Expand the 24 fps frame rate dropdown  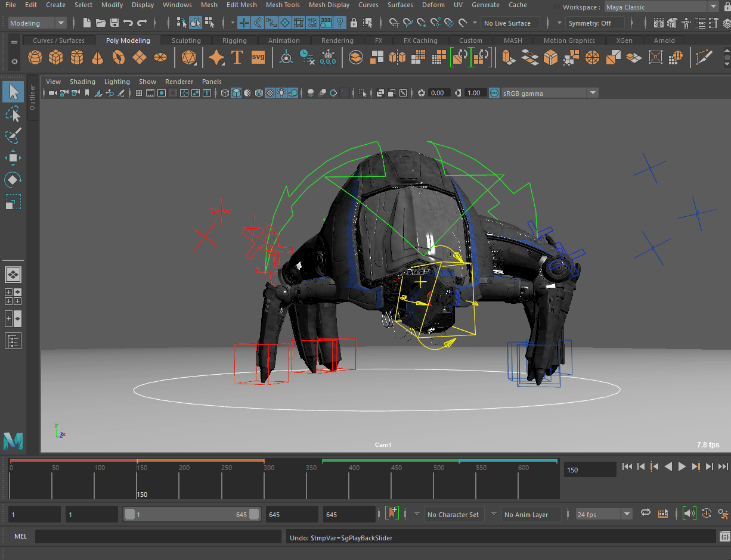coord(627,514)
